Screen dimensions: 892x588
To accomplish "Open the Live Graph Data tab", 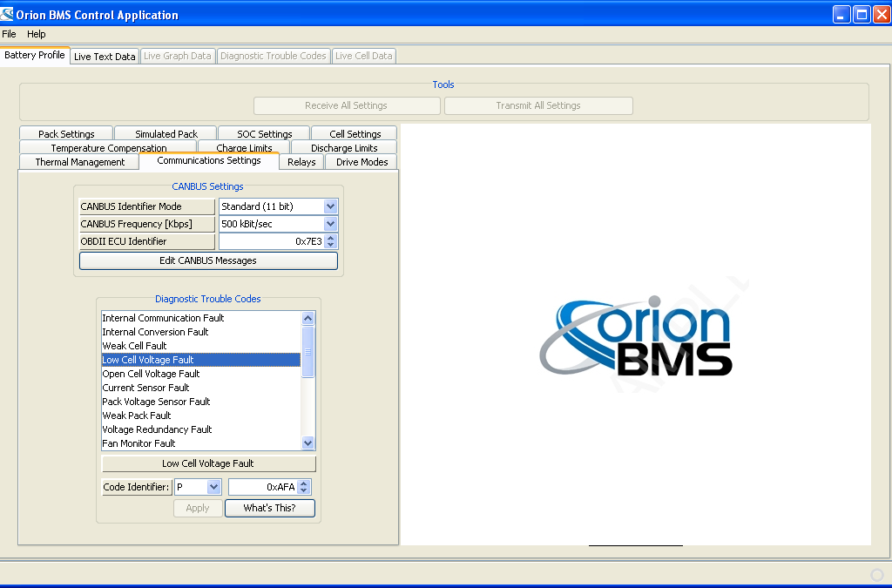I will tap(178, 56).
